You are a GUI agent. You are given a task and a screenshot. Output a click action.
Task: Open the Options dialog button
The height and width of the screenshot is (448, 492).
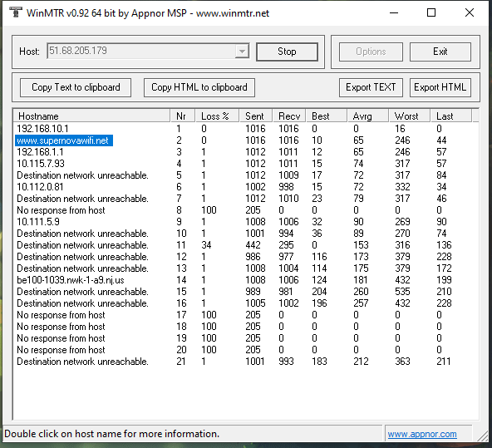(371, 52)
